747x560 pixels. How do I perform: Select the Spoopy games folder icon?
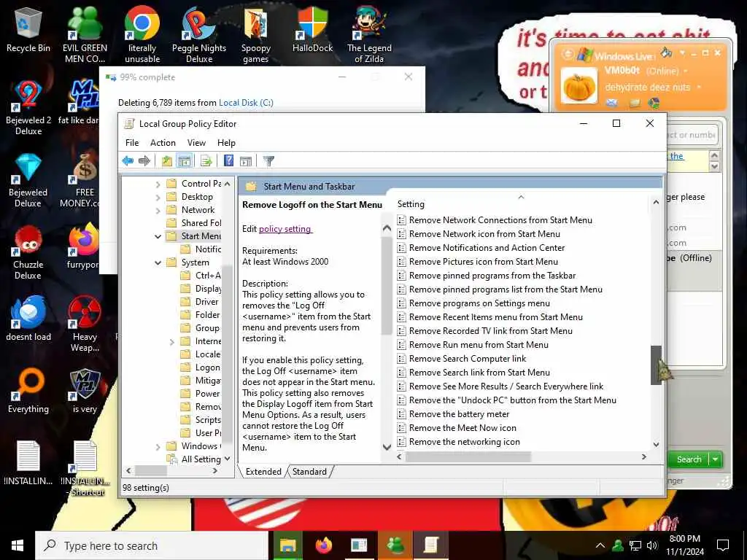tap(256, 35)
